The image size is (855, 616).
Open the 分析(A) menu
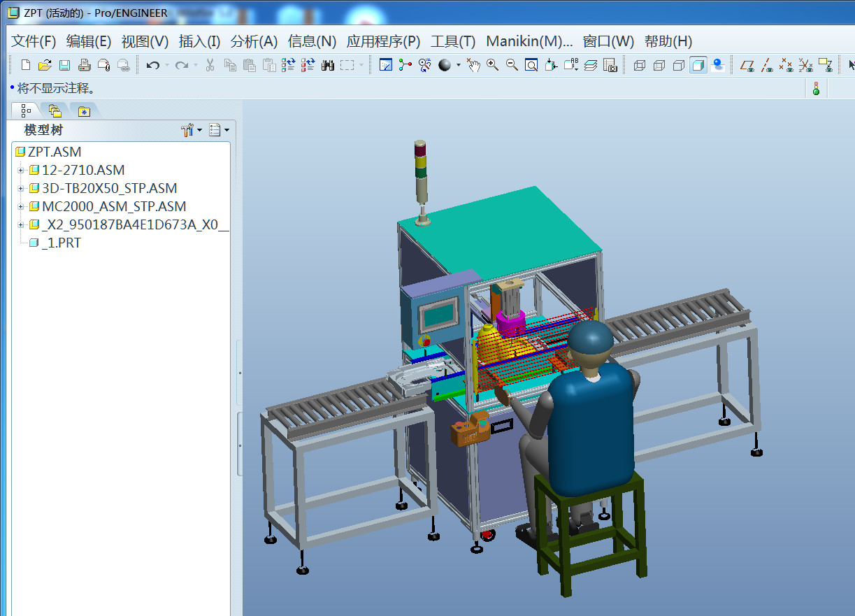click(x=254, y=41)
